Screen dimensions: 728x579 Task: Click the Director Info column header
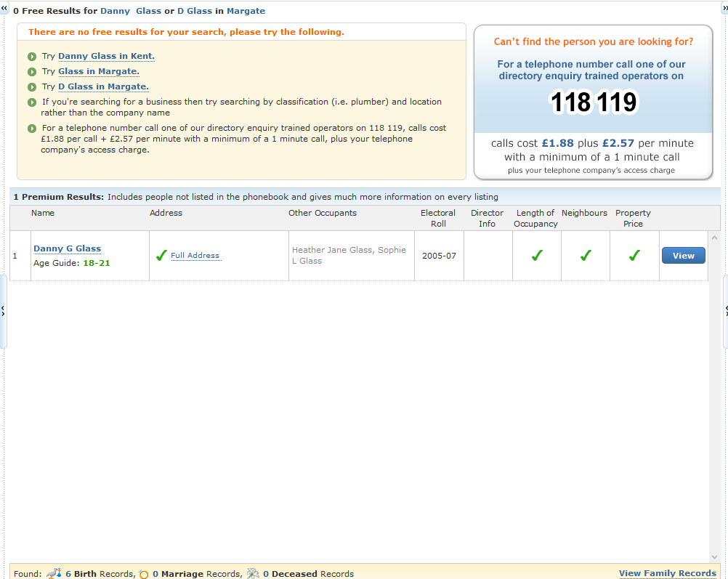487,218
